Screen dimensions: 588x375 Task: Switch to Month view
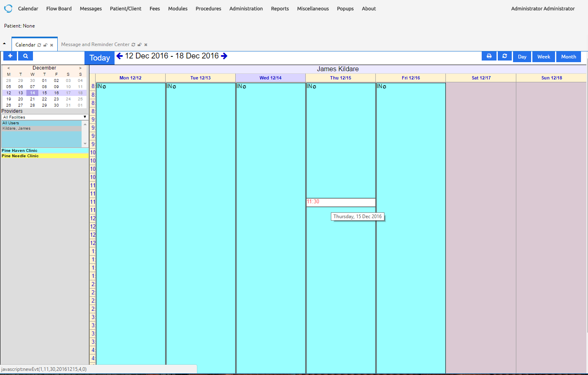pos(568,57)
